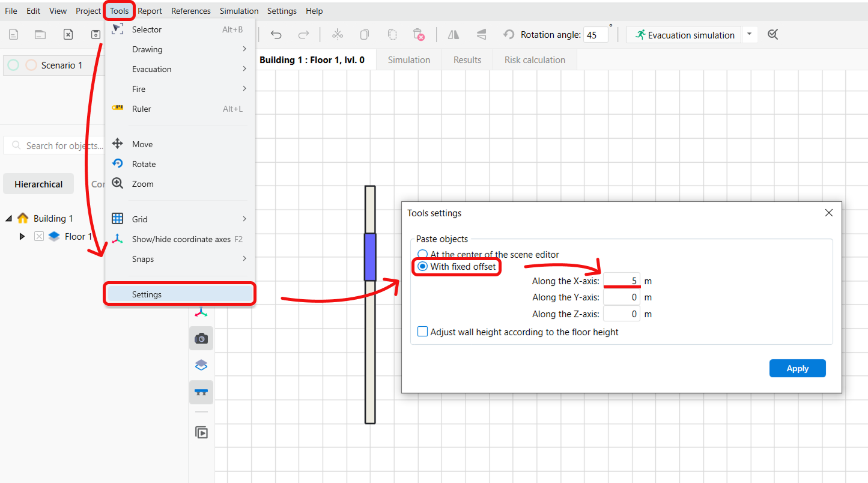Collapse the Building 1 tree node
This screenshot has height=483, width=868.
coord(8,219)
